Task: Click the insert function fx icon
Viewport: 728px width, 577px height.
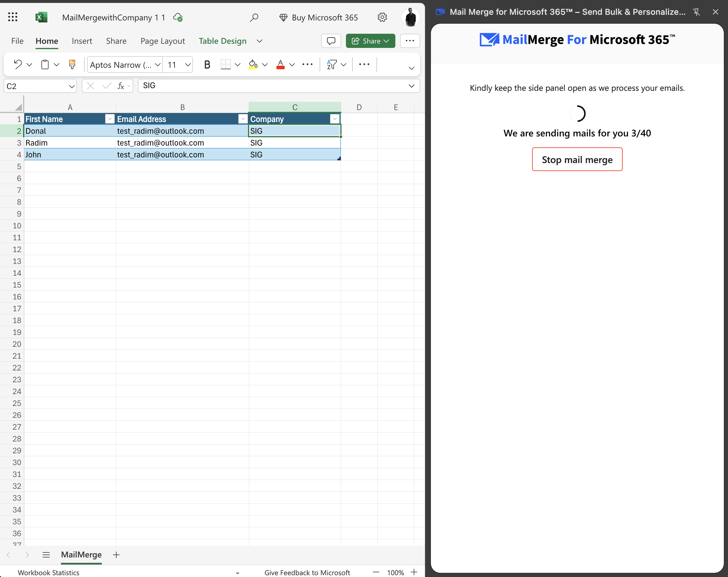Action: 120,86
